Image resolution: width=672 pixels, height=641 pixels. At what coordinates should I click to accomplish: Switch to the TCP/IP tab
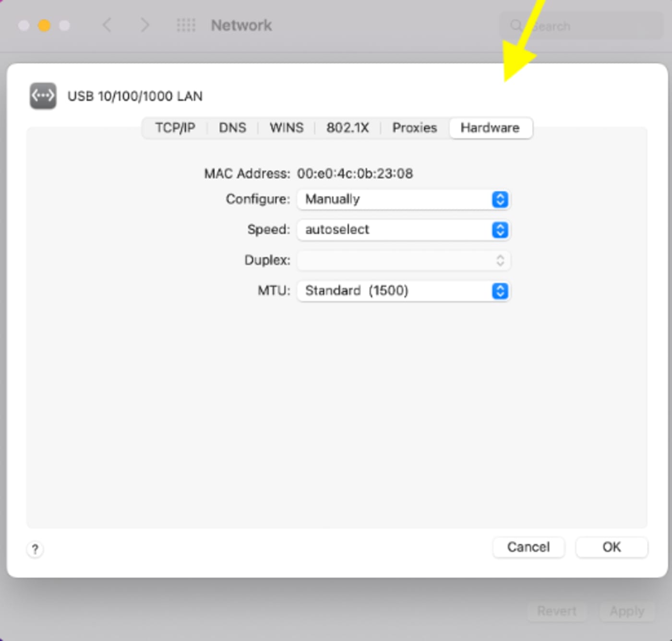click(175, 128)
